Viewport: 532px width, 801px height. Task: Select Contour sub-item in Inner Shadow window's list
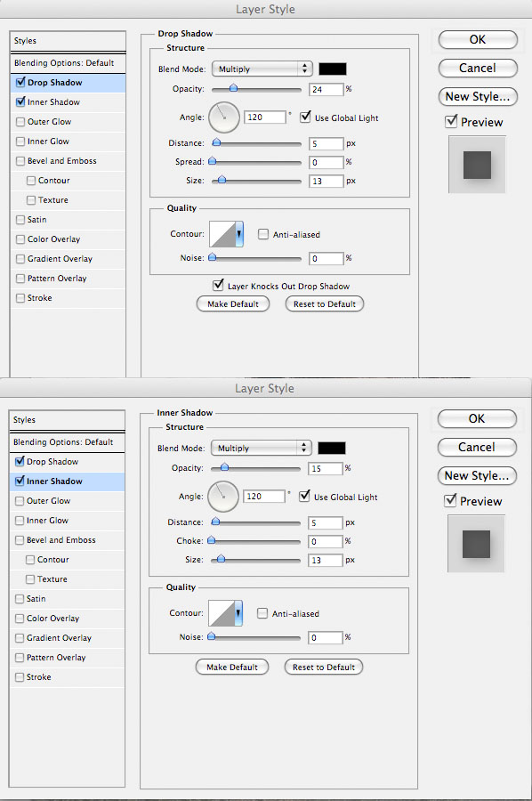tap(52, 560)
